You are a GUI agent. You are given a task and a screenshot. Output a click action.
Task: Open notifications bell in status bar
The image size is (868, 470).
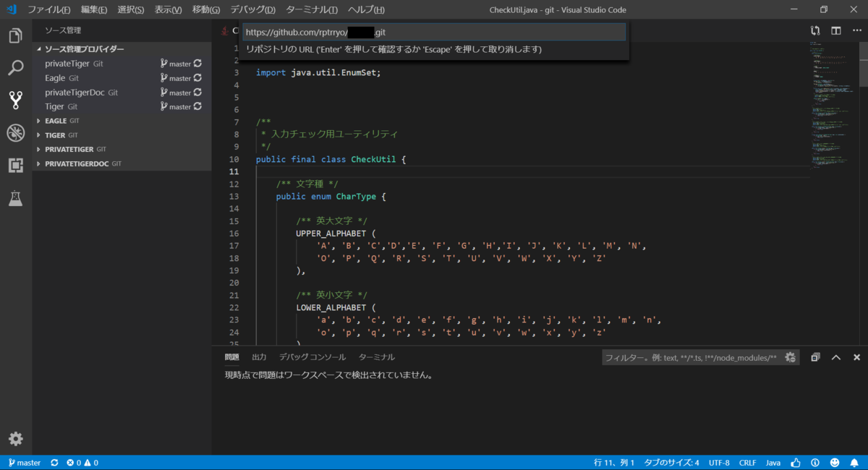pos(854,463)
